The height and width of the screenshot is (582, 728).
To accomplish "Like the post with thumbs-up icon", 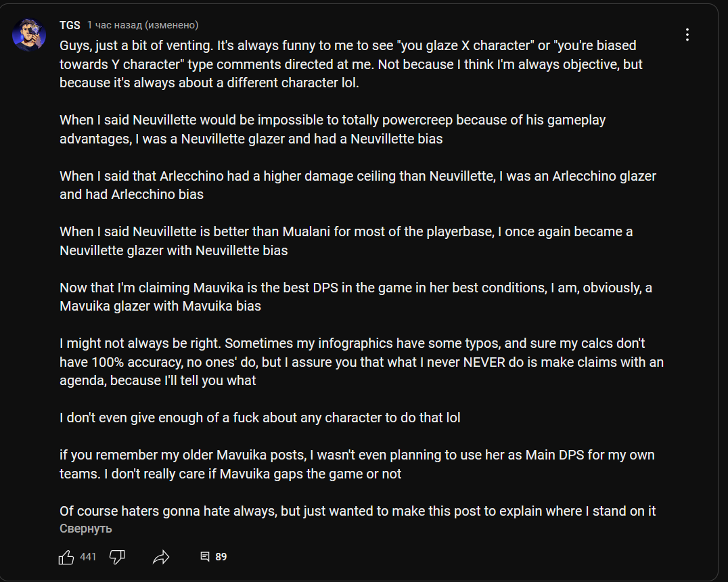I will pos(66,557).
